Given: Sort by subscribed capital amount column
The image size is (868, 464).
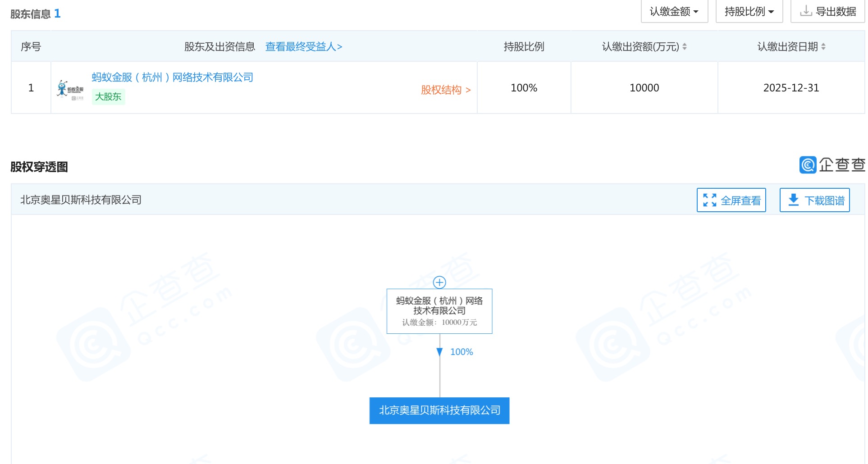Looking at the screenshot, I should click(x=684, y=46).
